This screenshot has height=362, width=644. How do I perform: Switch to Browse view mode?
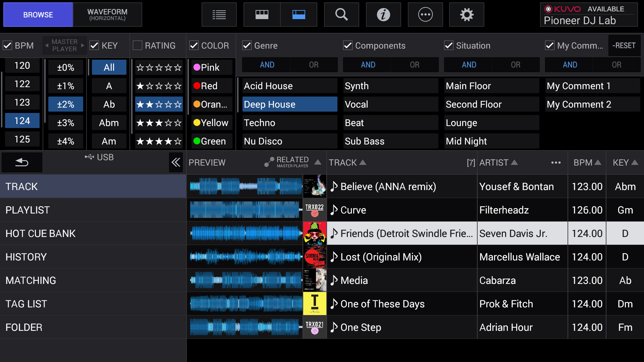[38, 15]
